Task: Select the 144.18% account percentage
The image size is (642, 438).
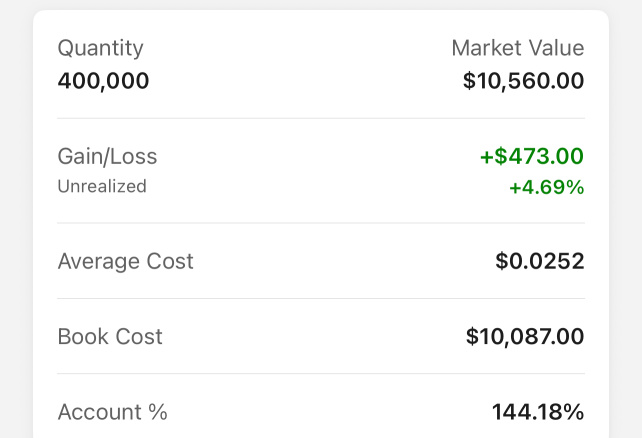Action: pos(538,412)
